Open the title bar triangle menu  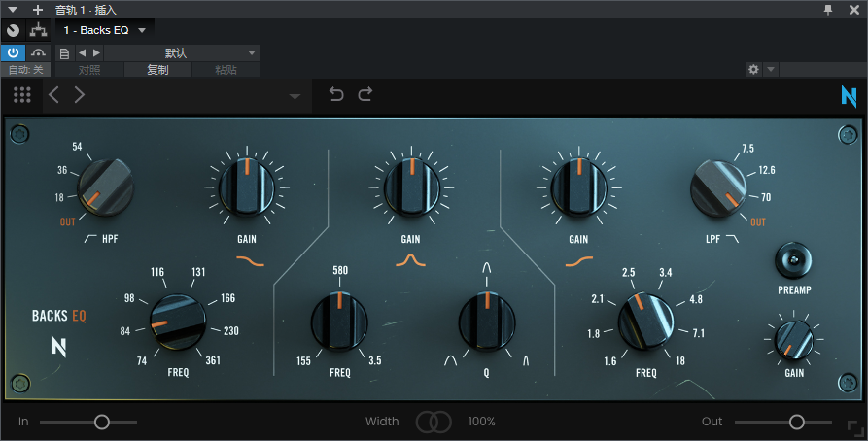coord(13,10)
